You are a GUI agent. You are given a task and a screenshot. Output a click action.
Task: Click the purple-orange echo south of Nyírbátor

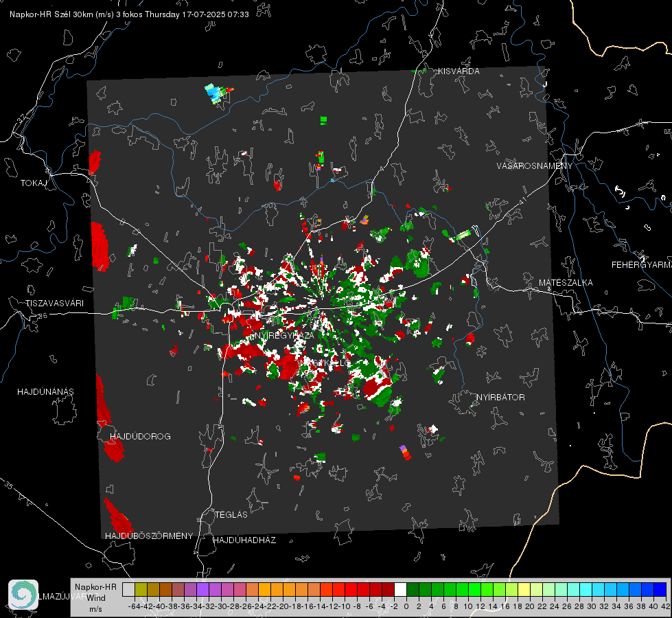[x=405, y=453]
